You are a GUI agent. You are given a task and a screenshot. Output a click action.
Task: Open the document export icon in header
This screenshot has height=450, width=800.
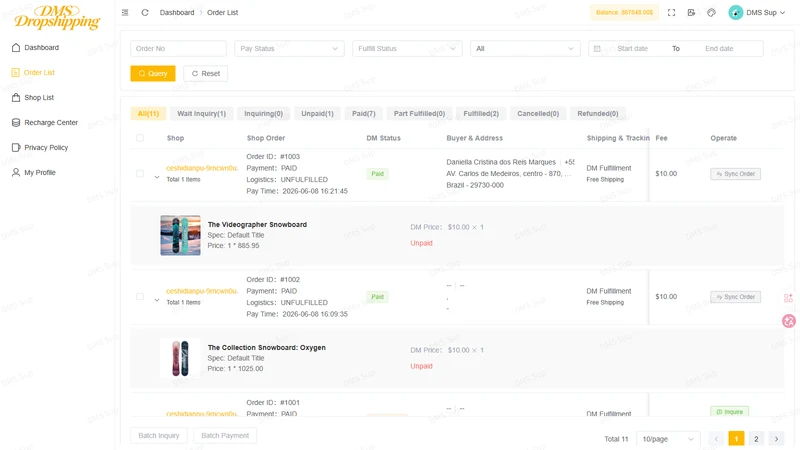pos(691,12)
